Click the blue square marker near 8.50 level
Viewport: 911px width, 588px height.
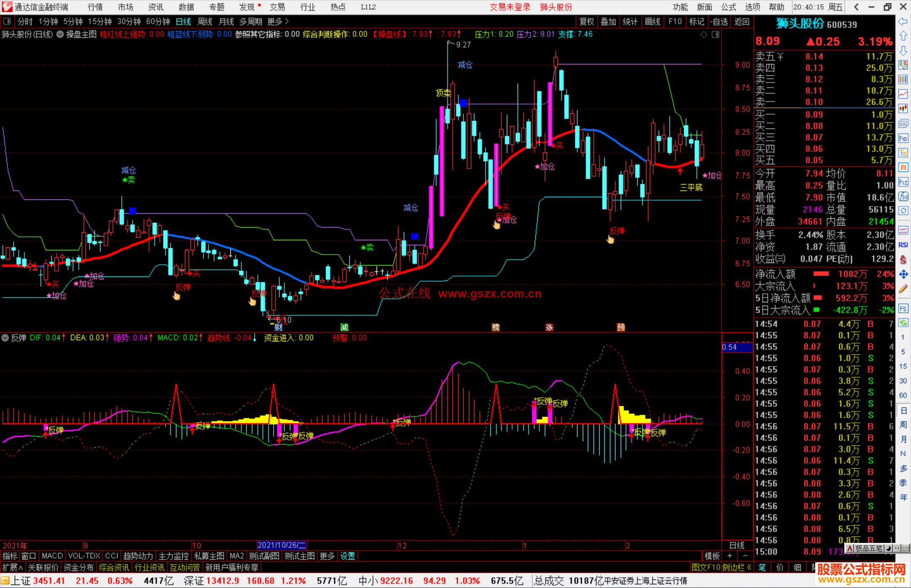point(464,103)
